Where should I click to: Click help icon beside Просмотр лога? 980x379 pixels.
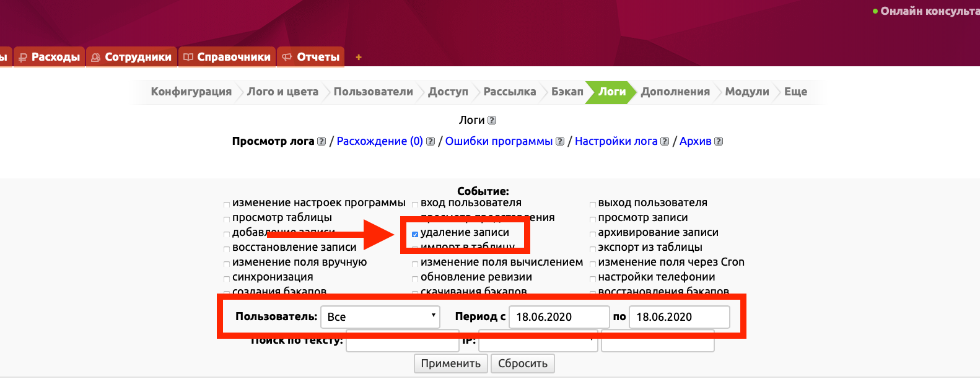click(x=322, y=141)
